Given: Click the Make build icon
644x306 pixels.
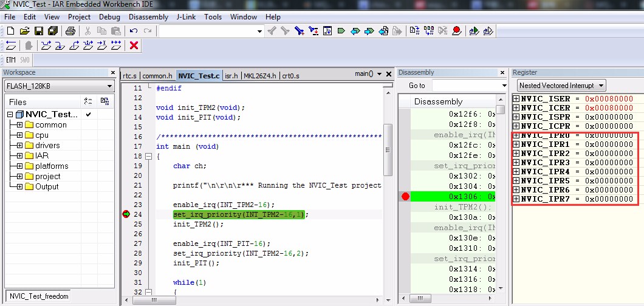Looking at the screenshot, I should pyautogui.click(x=429, y=31).
